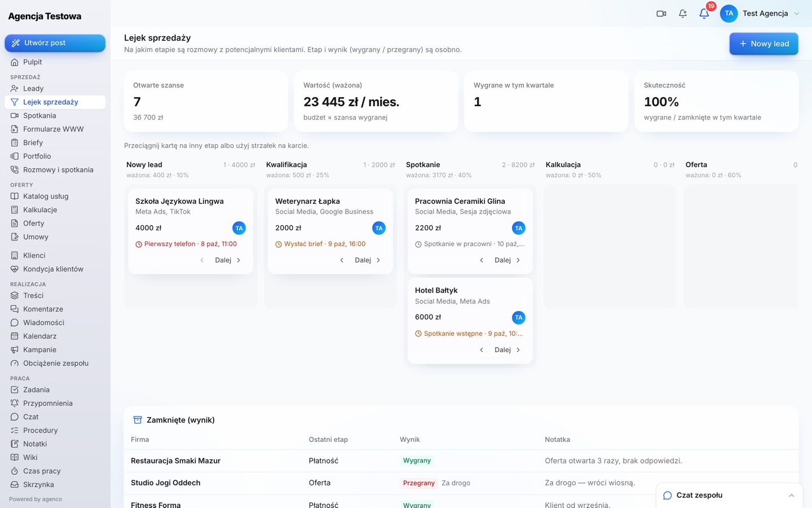Click the Katalog usług book icon
The width and height of the screenshot is (812, 508).
(x=15, y=196)
